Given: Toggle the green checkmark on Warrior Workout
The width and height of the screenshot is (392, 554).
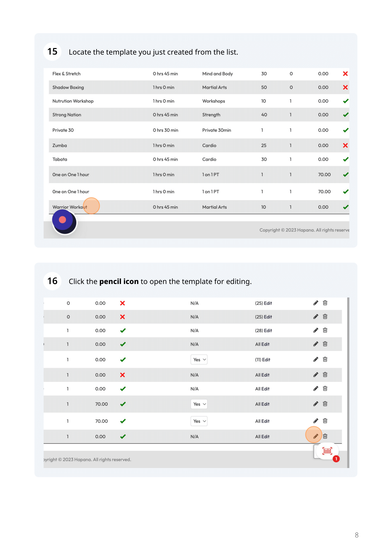Looking at the screenshot, I should [345, 207].
